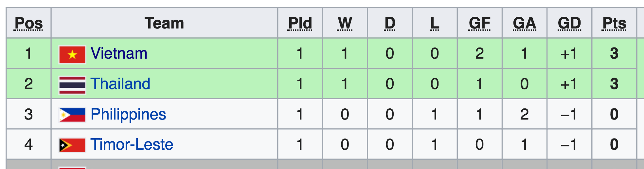Click Philippines' goal difference –1 cell
This screenshot has width=644, height=169.
[569, 115]
